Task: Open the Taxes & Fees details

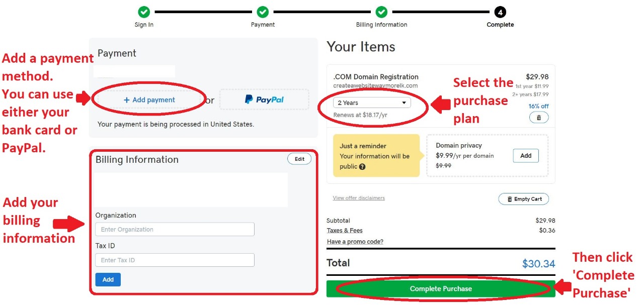Action: click(x=345, y=231)
